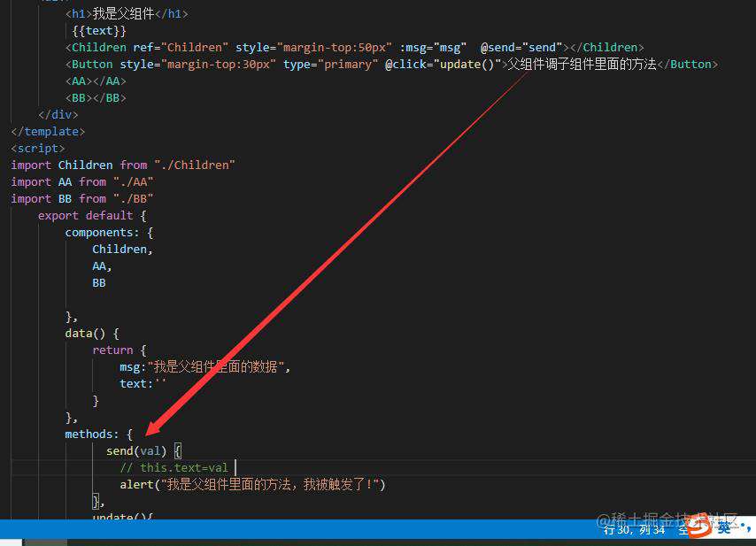This screenshot has height=546, width=756.
Task: Toggle the 英 language mode in IME bar
Action: (724, 528)
